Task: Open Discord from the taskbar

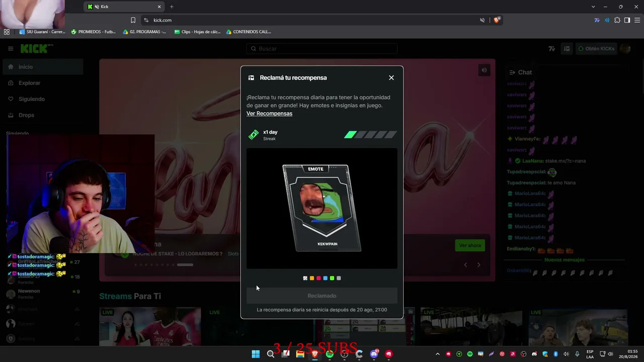Action: 374,354
